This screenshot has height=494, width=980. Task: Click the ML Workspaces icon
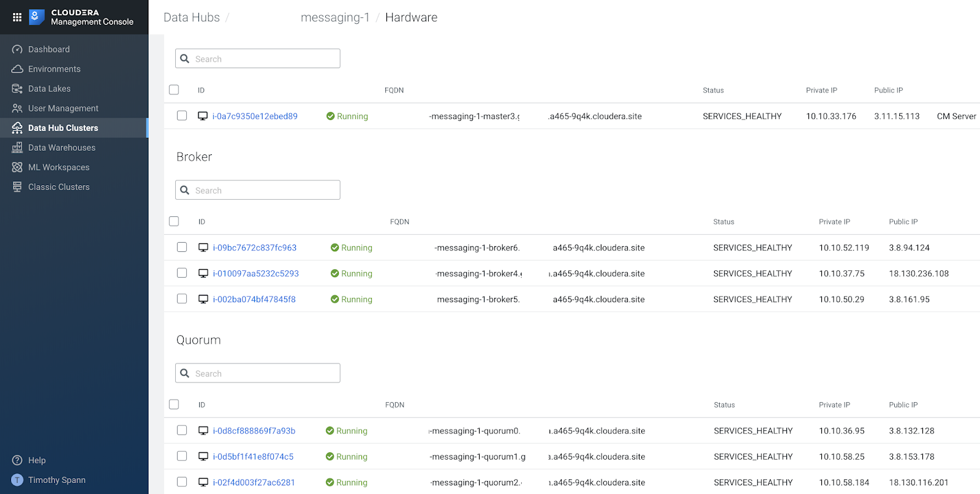17,167
